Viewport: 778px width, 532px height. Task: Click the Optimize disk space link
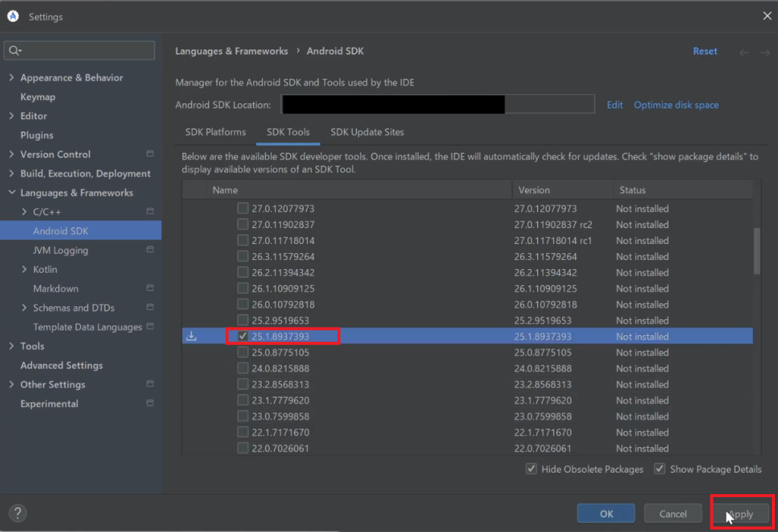pos(675,105)
